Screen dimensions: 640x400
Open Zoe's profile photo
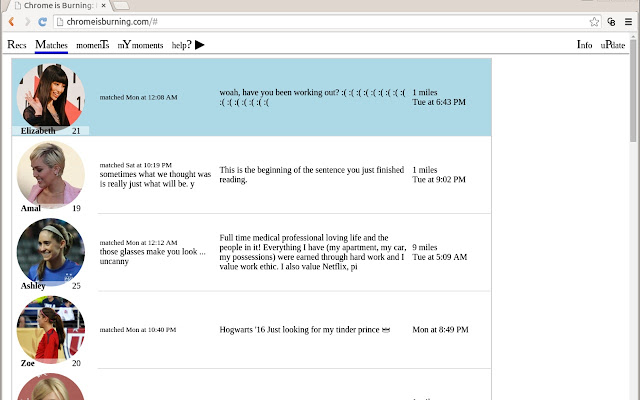coord(51,328)
